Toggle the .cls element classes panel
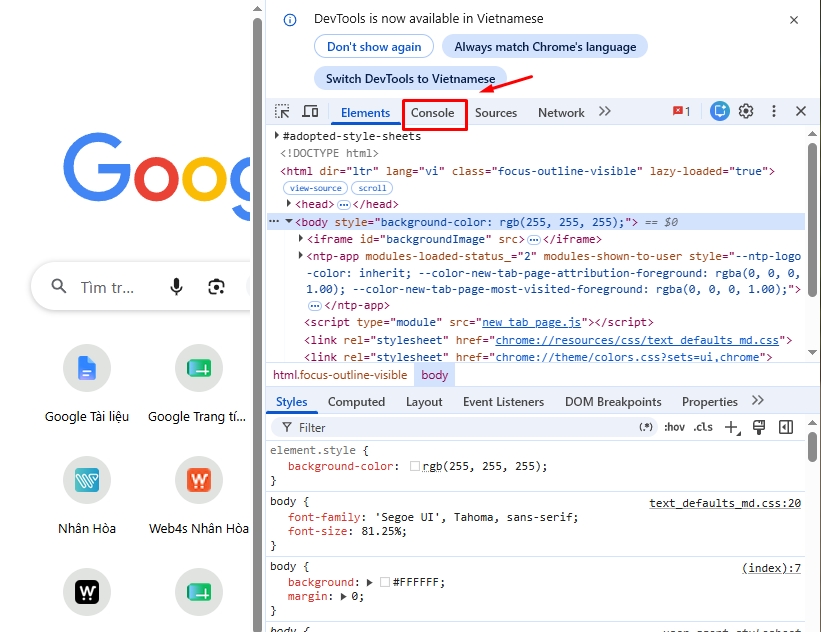821x632 pixels. 703,427
